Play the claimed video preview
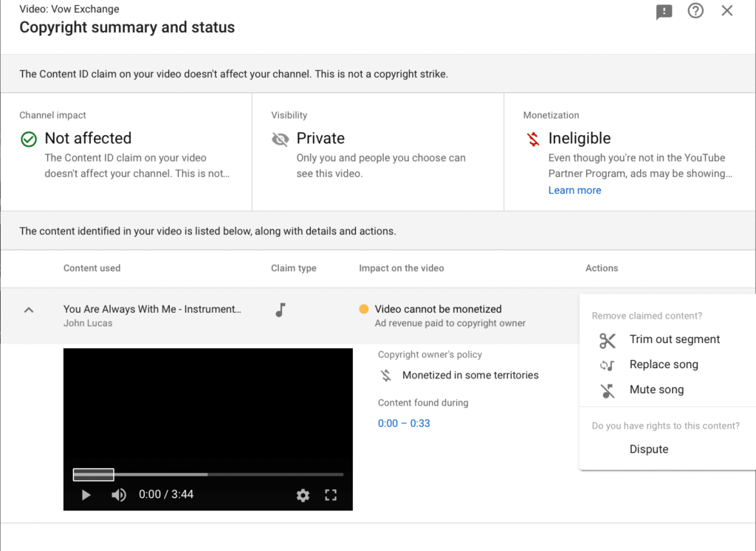756x551 pixels. click(x=86, y=495)
